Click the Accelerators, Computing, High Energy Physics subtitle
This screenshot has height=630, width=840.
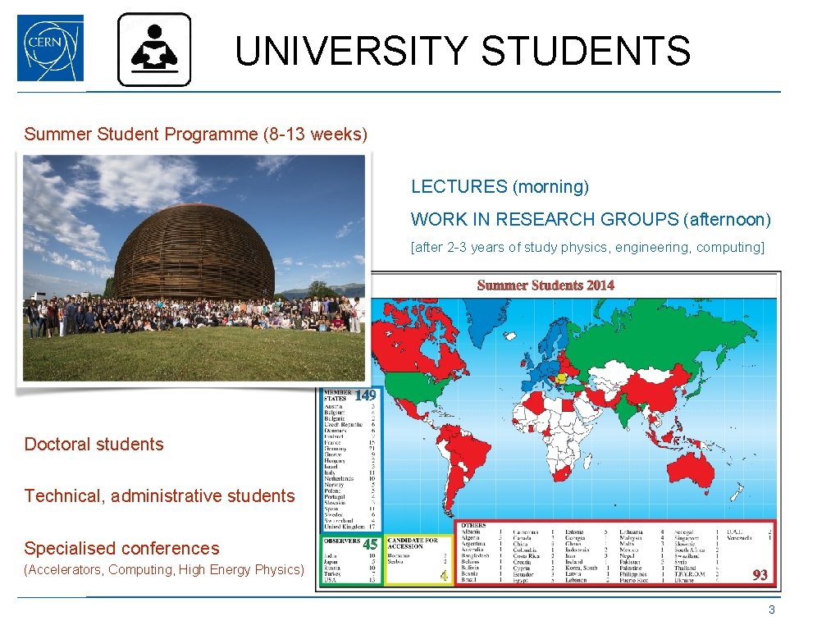164,569
